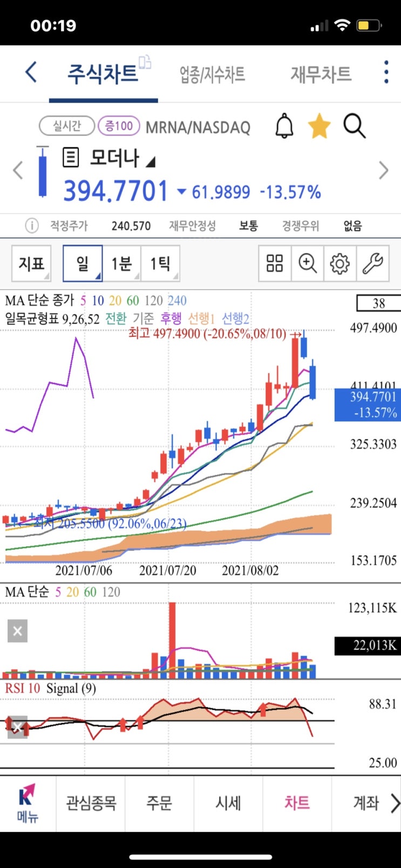Screen dimensions: 401x868
Task: Tap the 선행2 legend label
Action: click(x=236, y=318)
